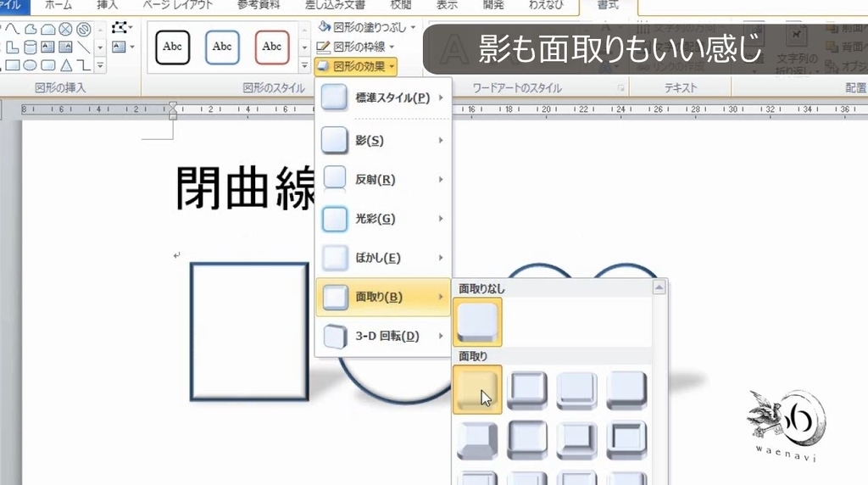Open the 影(S) shadow submenu

coord(382,140)
